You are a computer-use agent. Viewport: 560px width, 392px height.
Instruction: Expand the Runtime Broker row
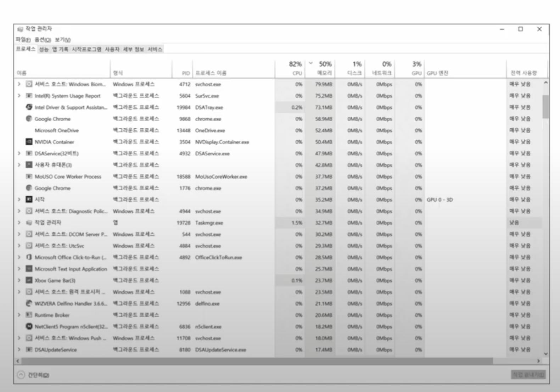19,315
